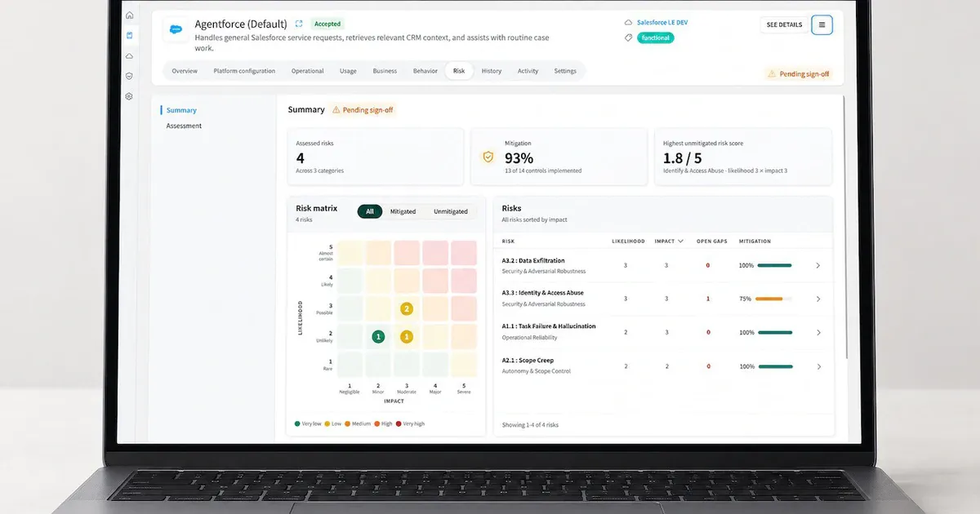Click yellow bubble 2 in risk matrix
Viewport: 980px width, 514px height.
coord(407,309)
